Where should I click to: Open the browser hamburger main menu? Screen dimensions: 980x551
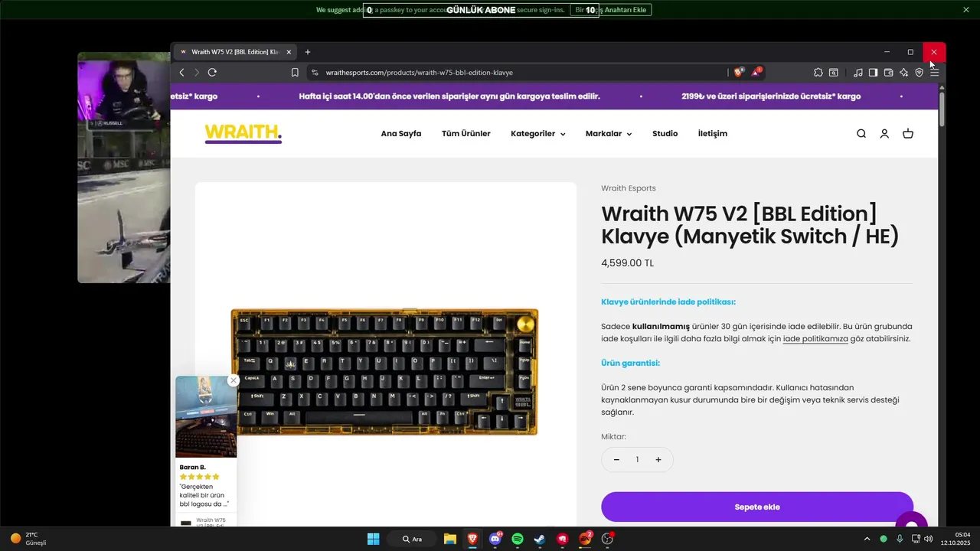[x=934, y=73]
